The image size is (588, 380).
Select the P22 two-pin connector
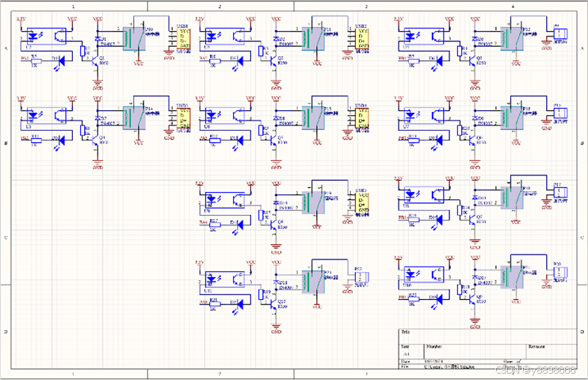tap(362, 277)
